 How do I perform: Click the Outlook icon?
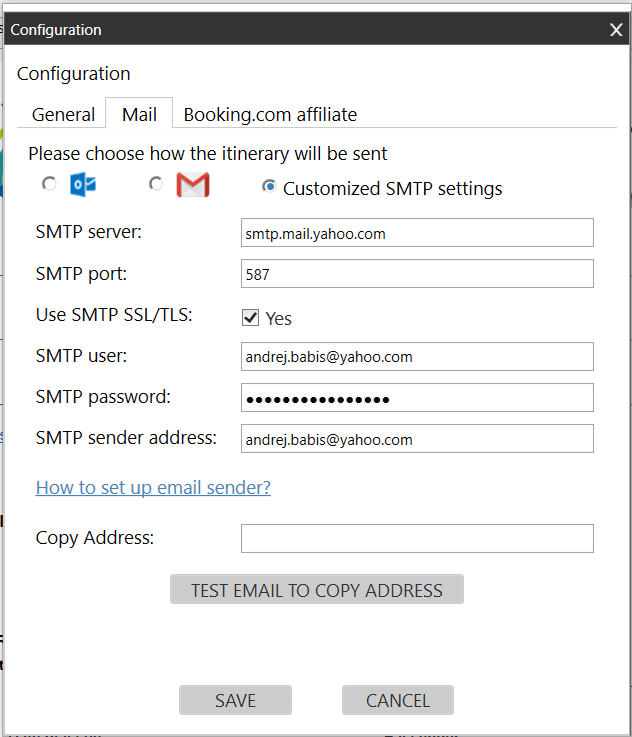click(x=82, y=185)
